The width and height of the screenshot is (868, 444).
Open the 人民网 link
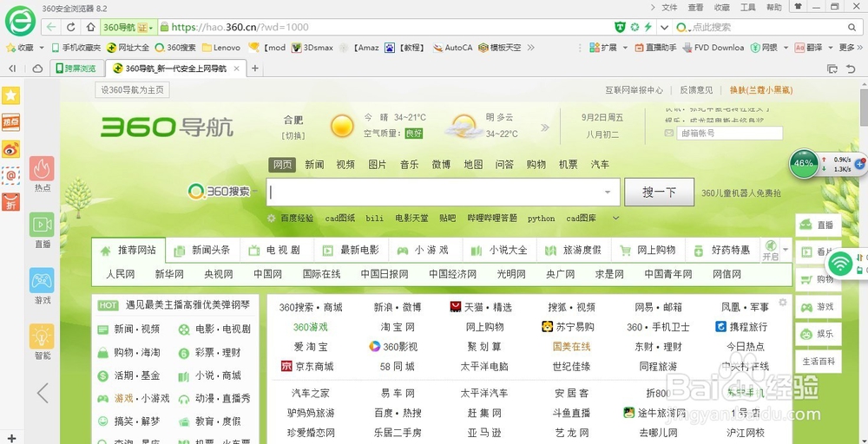pos(120,274)
